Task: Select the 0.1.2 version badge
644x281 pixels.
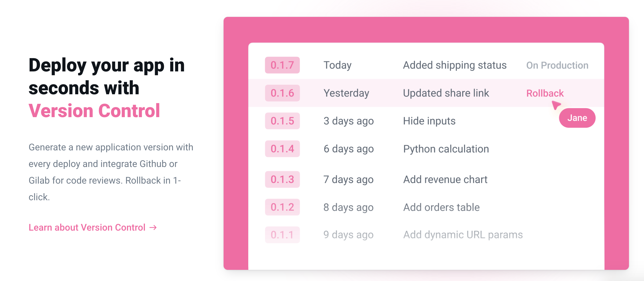Action: (282, 207)
